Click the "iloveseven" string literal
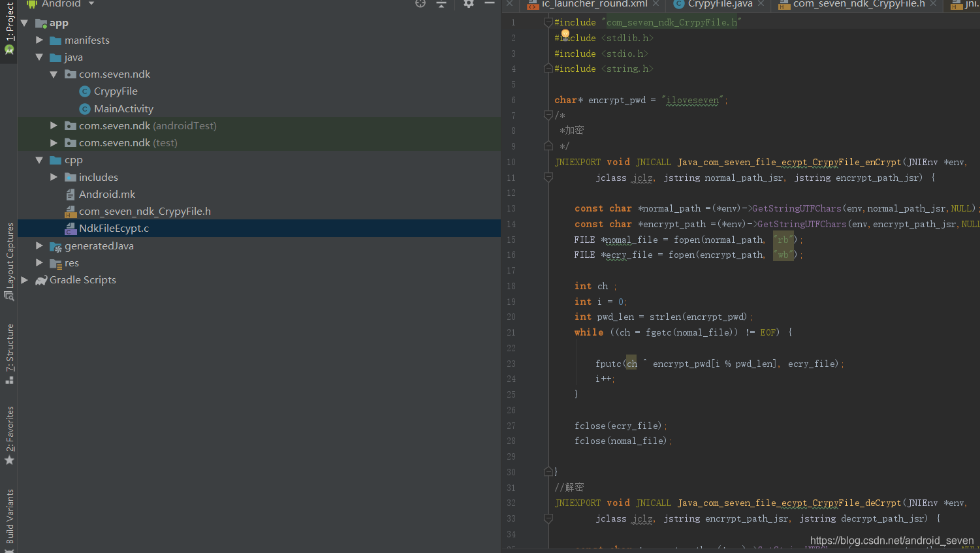Image resolution: width=980 pixels, height=553 pixels. click(693, 100)
